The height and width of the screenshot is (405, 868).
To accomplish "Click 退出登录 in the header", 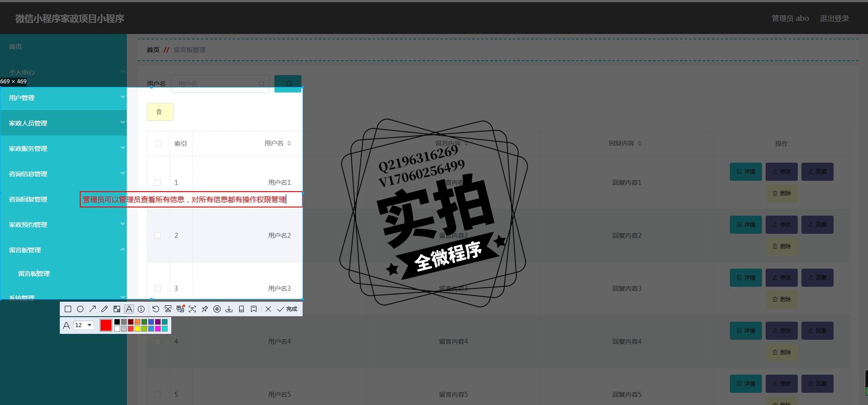I will (834, 19).
